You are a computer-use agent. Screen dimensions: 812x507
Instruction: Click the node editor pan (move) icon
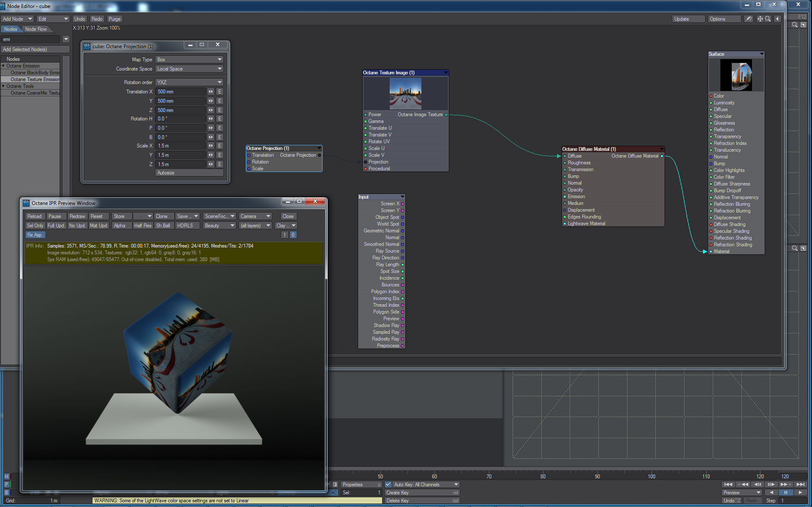[760, 19]
